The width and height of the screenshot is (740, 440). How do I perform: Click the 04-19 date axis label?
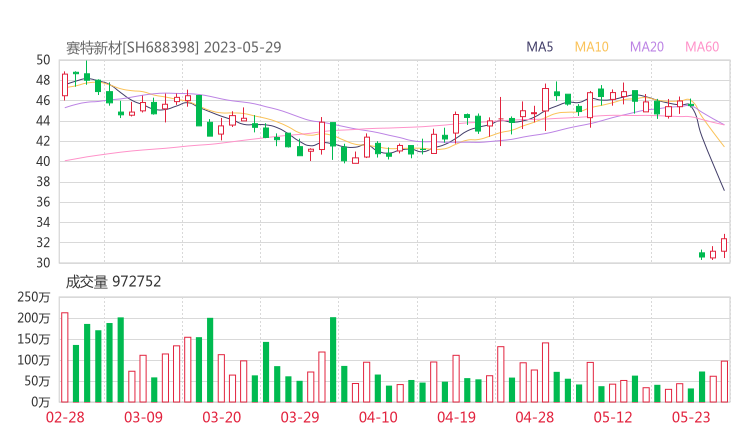coord(456,417)
